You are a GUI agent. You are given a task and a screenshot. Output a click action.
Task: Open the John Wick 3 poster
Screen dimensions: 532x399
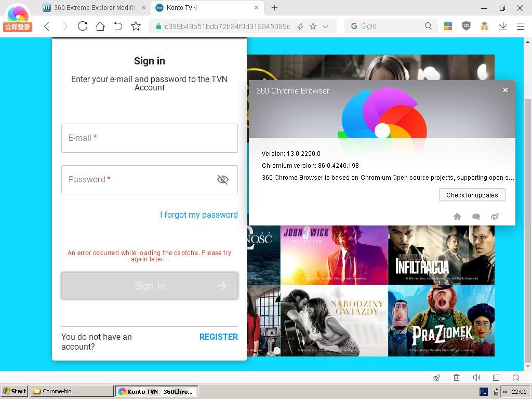coord(334,255)
